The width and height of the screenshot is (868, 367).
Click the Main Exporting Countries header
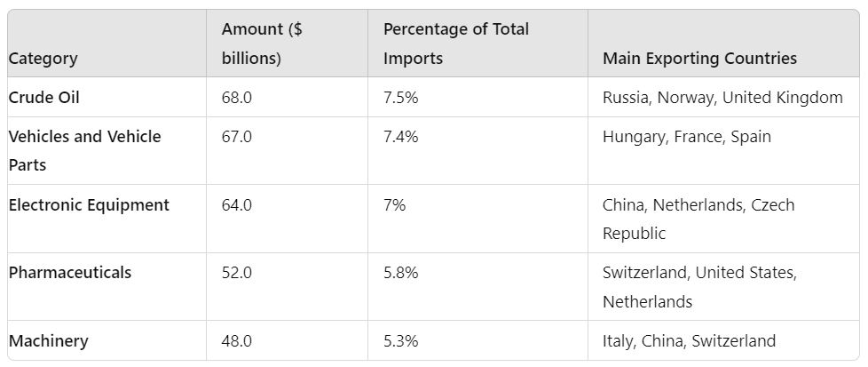tap(699, 59)
